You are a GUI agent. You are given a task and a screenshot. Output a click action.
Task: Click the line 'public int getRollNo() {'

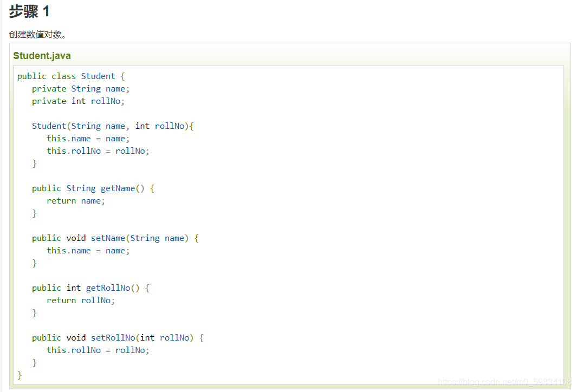point(90,288)
